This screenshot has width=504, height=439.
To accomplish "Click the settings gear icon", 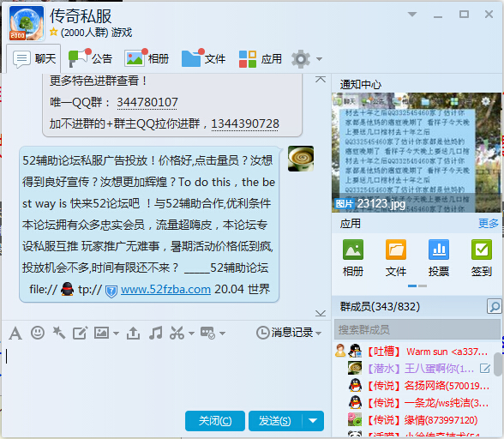I will tap(301, 59).
